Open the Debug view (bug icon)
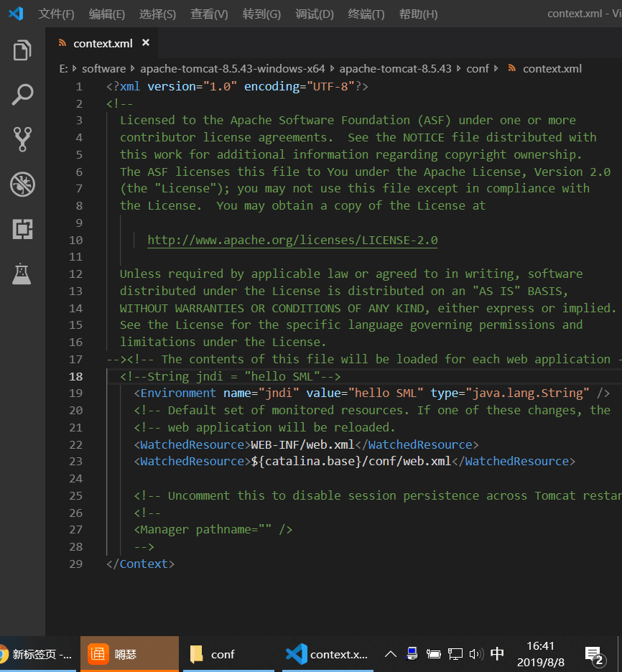 point(22,185)
